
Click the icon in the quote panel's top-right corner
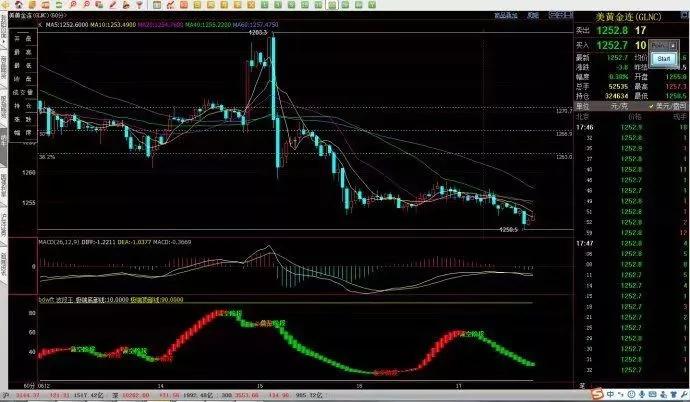(x=684, y=15)
